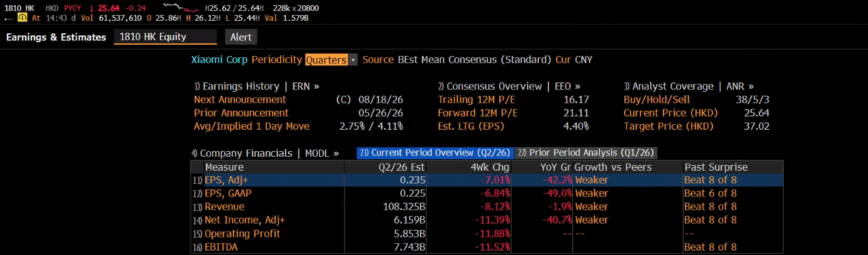Select the Net Income, Adj+ row
Image resolution: width=868 pixels, height=255 pixels.
coord(487,220)
